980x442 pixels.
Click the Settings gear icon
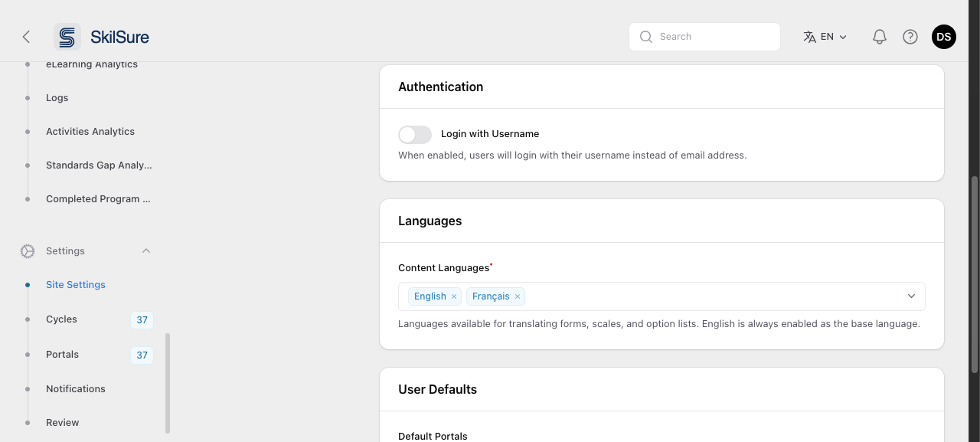pyautogui.click(x=28, y=251)
